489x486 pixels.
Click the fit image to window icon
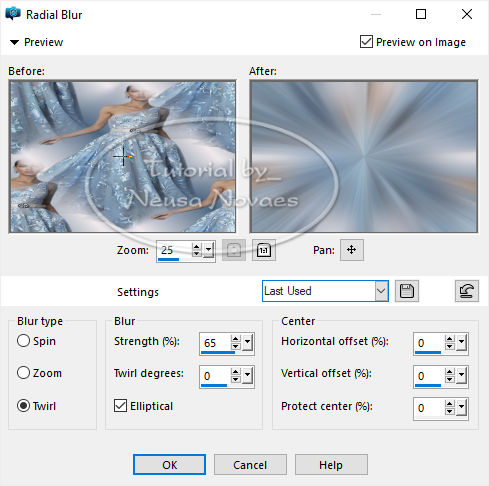(x=234, y=250)
